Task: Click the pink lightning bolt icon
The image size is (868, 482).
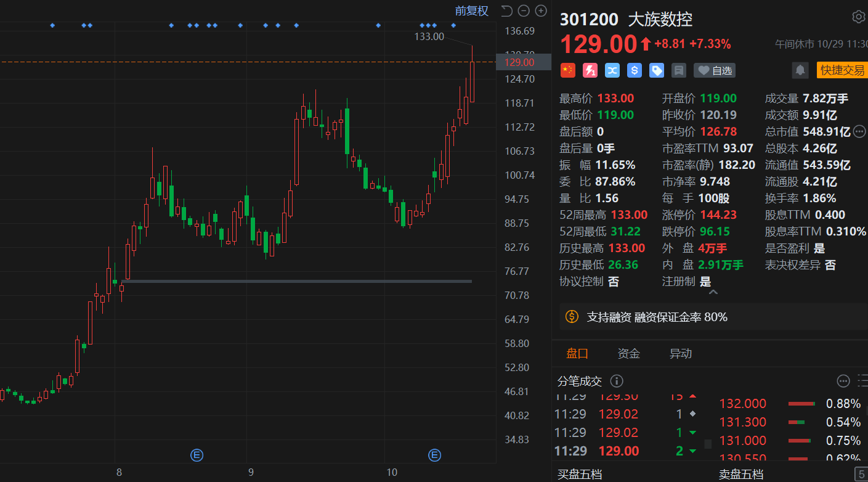Action: pyautogui.click(x=590, y=70)
